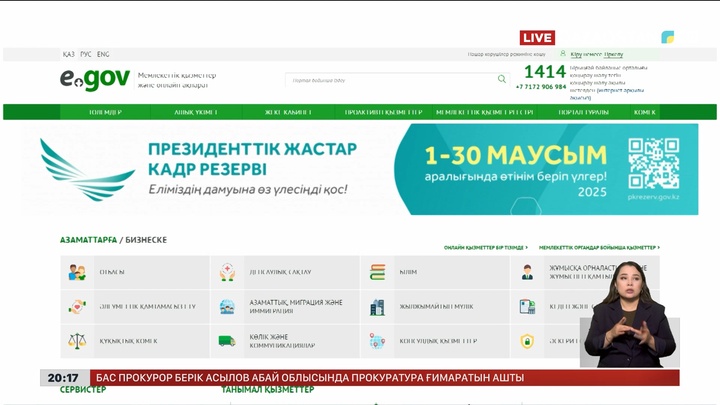
Task: Open the Отбасы family category icon
Action: pyautogui.click(x=77, y=272)
